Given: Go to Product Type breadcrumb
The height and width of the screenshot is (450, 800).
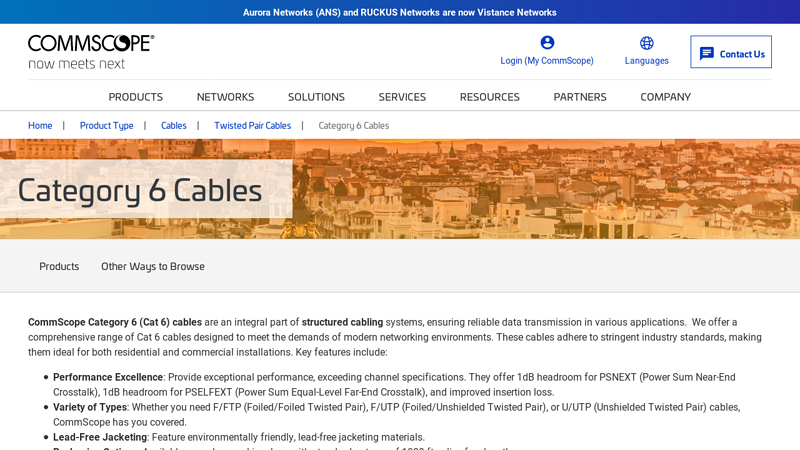Looking at the screenshot, I should [x=107, y=126].
